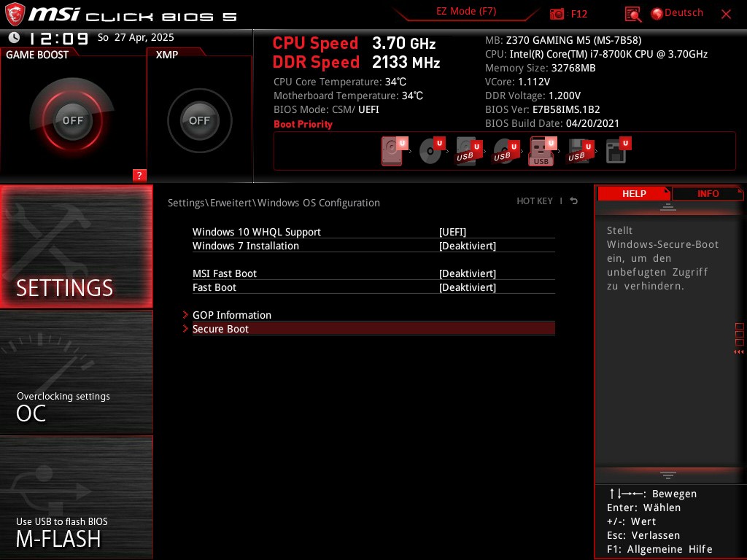Viewport: 747px width, 560px height.
Task: Click the CD/DVD drive icon in Boot Priority
Action: coord(430,151)
